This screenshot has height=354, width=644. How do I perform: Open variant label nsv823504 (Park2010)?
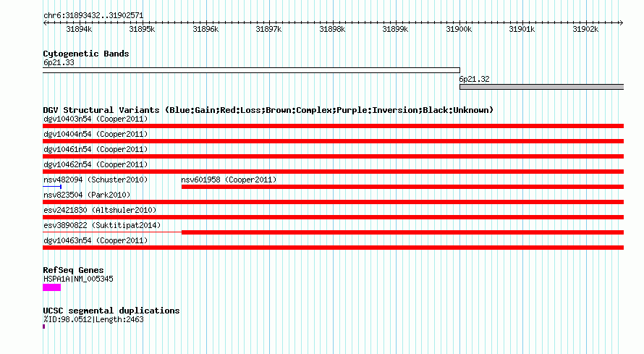[x=87, y=195]
